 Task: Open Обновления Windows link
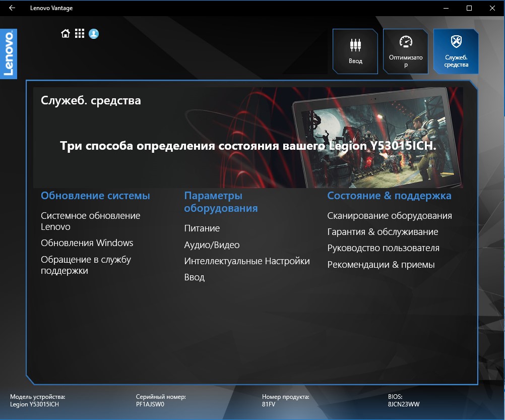coord(87,243)
